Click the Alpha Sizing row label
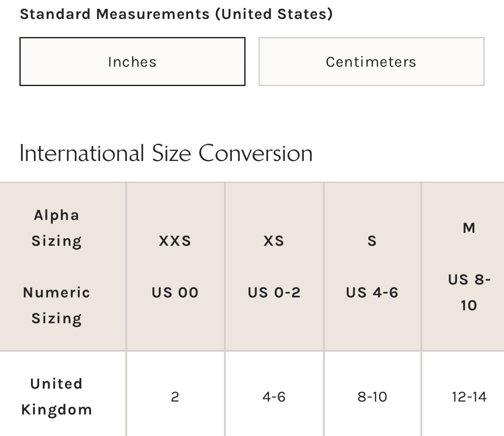Viewport: 504px width, 436px height. tap(56, 228)
